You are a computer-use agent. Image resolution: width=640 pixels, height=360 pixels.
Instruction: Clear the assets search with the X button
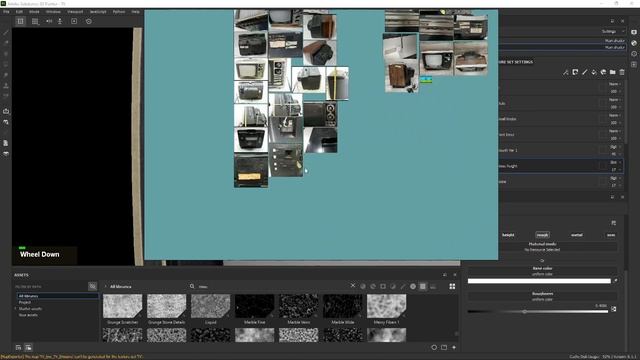(353, 286)
